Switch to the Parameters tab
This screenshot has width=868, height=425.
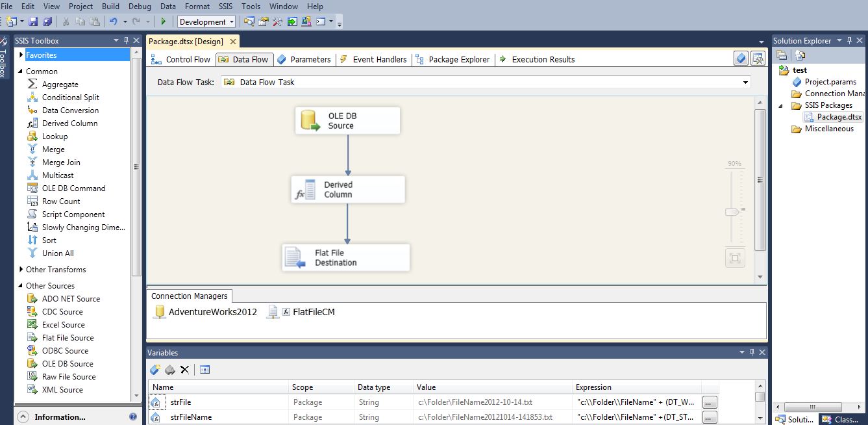(304, 59)
